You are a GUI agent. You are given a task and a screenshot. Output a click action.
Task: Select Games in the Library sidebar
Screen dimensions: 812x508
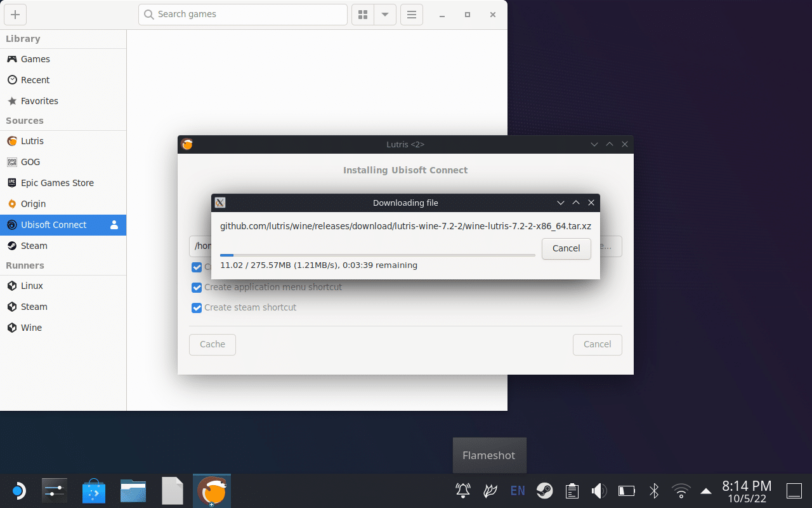click(x=63, y=59)
